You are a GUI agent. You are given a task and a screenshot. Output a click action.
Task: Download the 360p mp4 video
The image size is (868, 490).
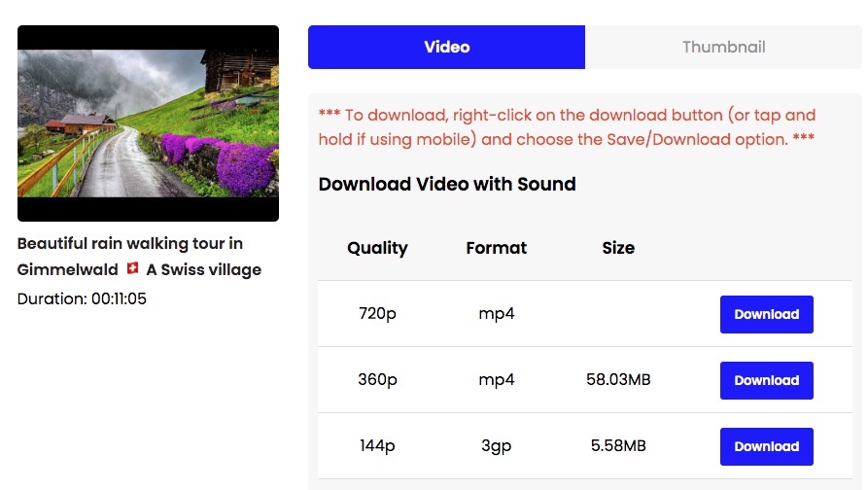(766, 380)
